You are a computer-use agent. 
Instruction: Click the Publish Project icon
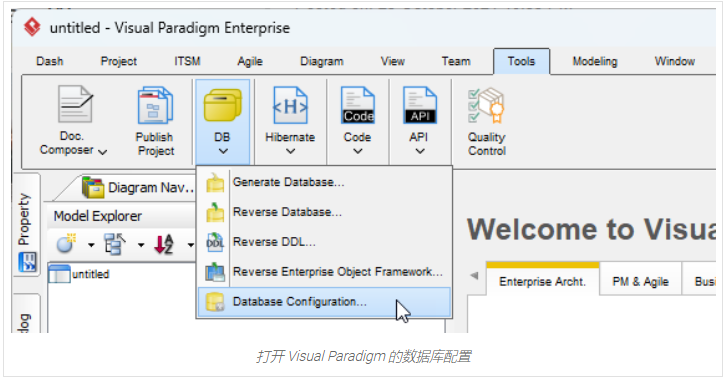click(x=155, y=105)
